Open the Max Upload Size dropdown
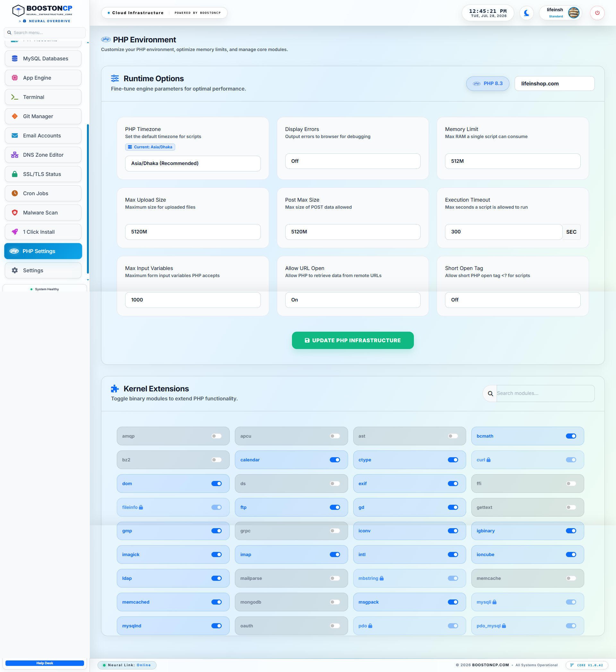 click(x=193, y=232)
